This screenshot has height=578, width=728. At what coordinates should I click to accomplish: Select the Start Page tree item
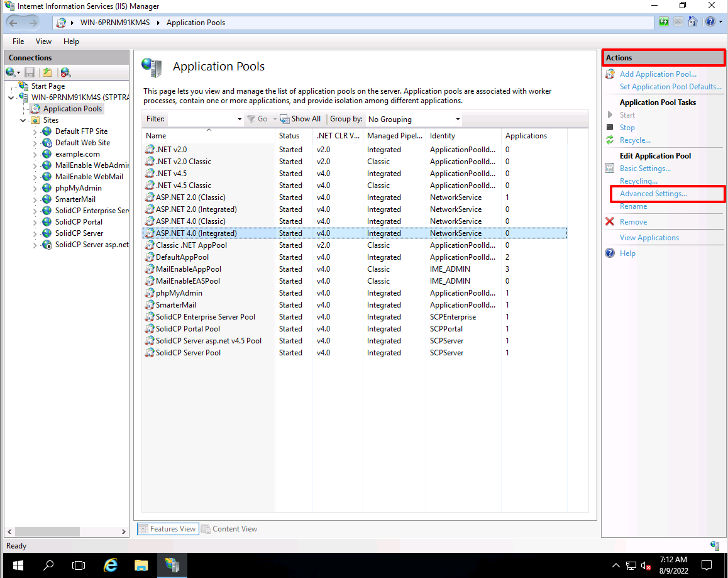point(48,86)
